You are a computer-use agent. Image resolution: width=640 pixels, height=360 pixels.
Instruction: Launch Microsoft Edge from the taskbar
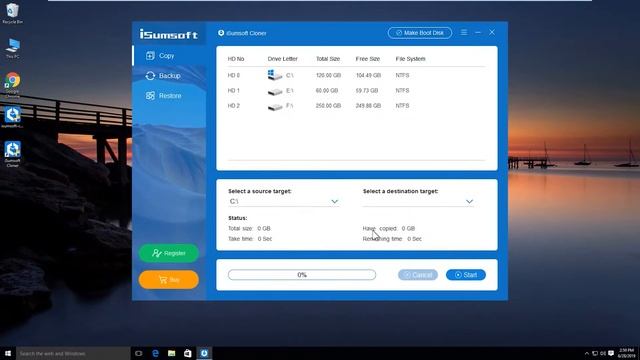[x=156, y=353]
